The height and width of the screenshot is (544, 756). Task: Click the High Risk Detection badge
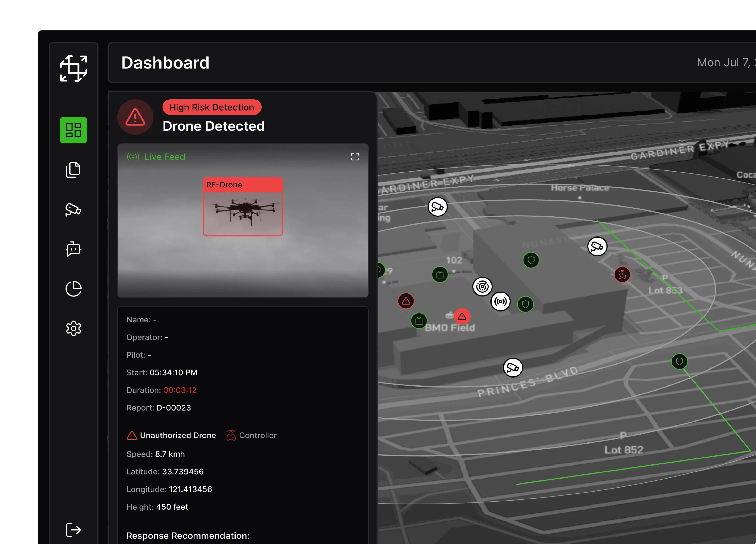pos(212,107)
